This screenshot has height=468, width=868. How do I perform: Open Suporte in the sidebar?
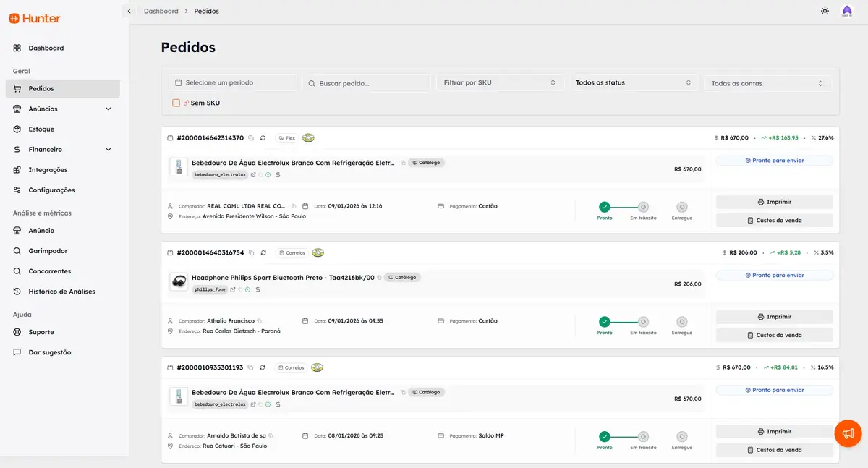(x=62, y=331)
